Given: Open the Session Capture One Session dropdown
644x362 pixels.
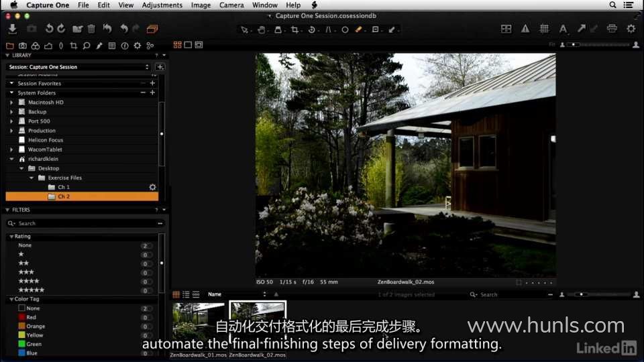Looking at the screenshot, I should point(78,67).
